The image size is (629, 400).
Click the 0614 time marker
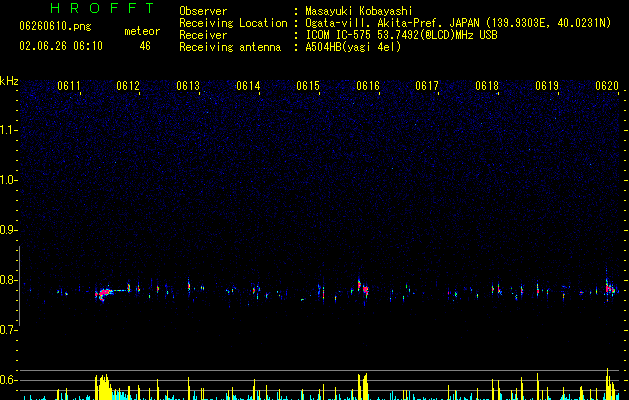(248, 86)
